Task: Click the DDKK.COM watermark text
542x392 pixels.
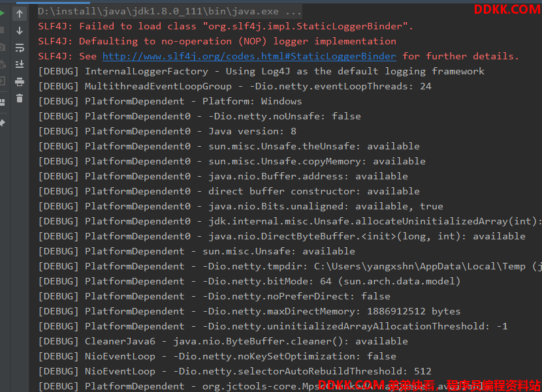Action: [x=507, y=9]
